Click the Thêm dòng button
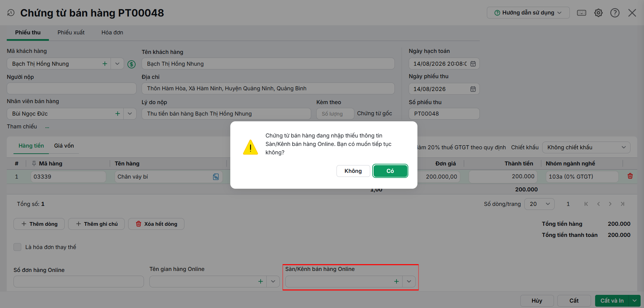The height and width of the screenshot is (308, 644). click(39, 224)
